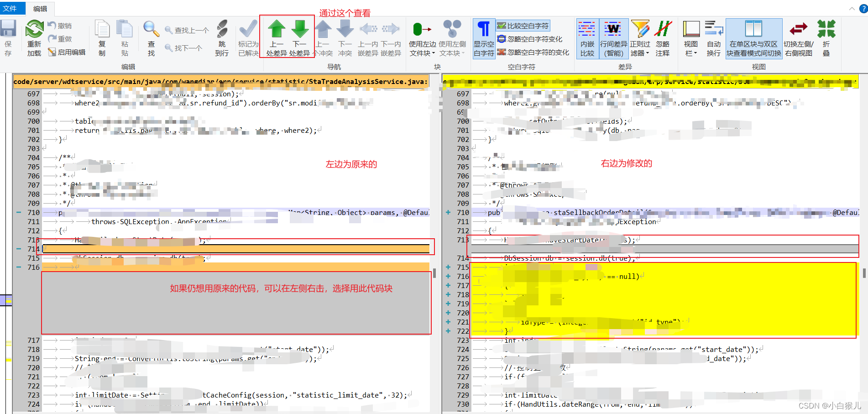Click left line 719 'String end' text
The width and height of the screenshot is (868, 414).
(95, 358)
